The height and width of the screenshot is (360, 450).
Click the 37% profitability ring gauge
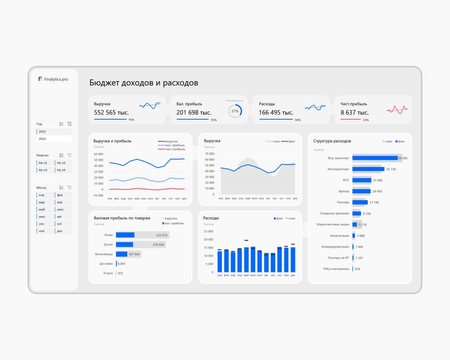235,111
